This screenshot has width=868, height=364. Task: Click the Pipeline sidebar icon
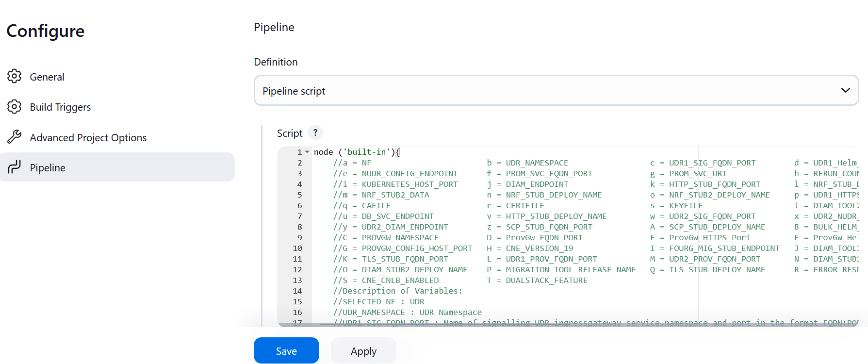click(x=15, y=167)
